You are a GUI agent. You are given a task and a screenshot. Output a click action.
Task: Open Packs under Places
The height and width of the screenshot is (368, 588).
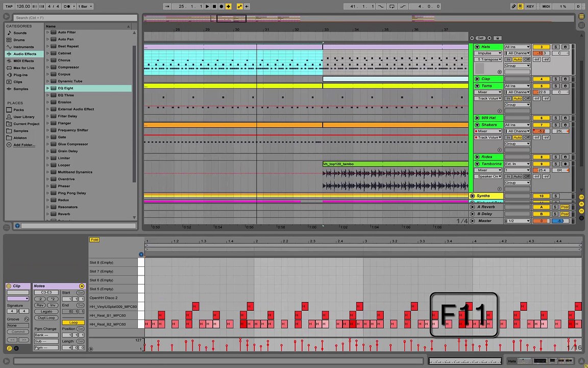18,110
